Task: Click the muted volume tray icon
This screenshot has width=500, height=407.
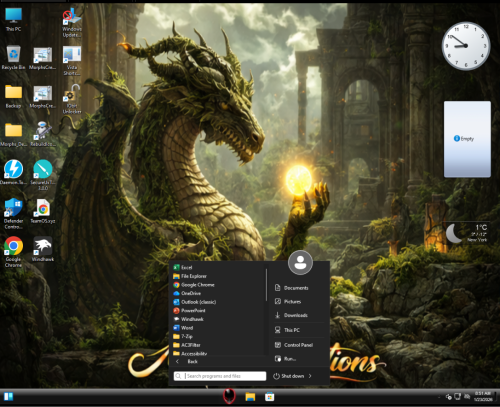Action: point(467,397)
